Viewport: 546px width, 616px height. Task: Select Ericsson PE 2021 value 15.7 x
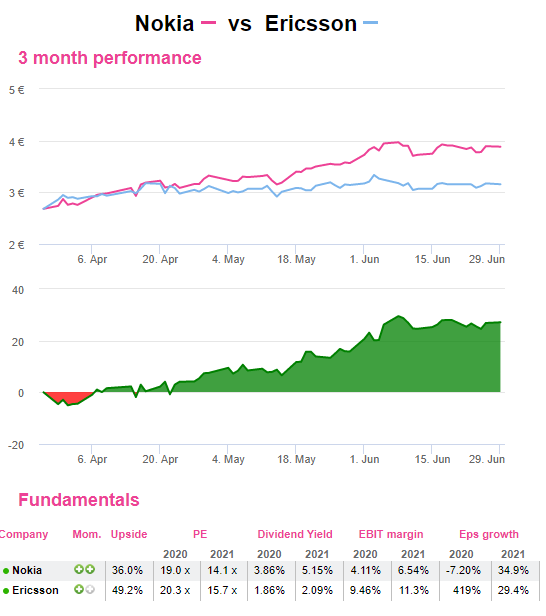tap(222, 590)
